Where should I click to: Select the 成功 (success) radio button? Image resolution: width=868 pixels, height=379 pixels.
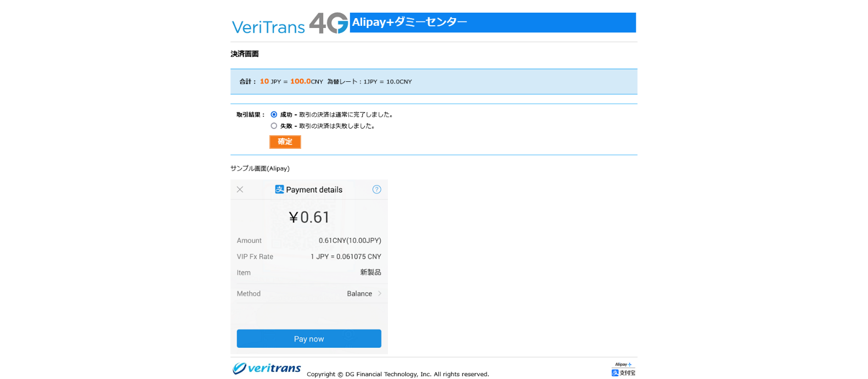coord(274,115)
